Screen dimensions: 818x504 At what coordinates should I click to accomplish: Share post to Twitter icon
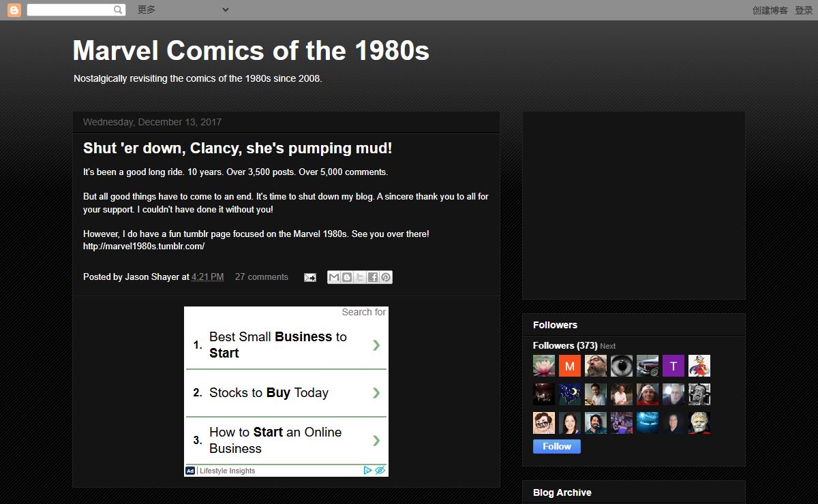tap(360, 277)
